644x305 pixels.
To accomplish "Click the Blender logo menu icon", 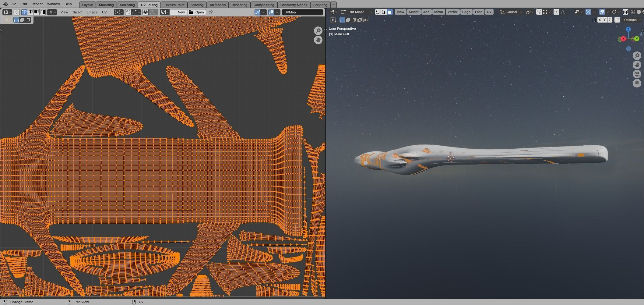I will tap(5, 4).
